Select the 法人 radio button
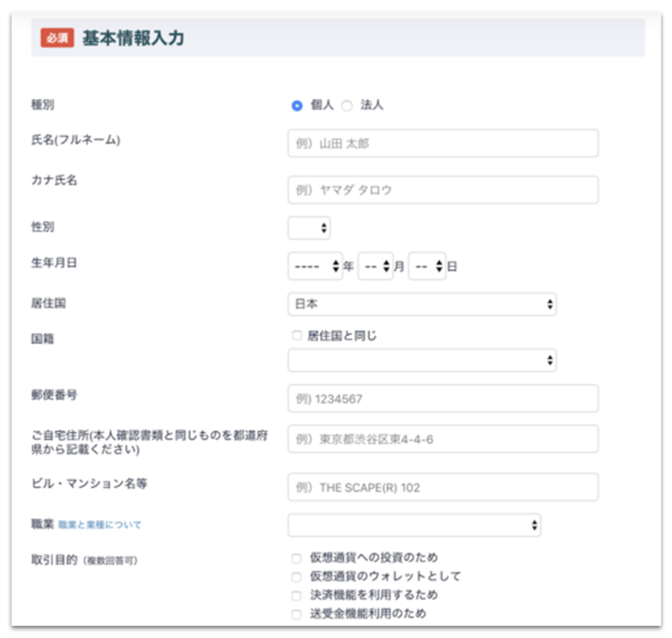672x638 pixels. tap(346, 105)
